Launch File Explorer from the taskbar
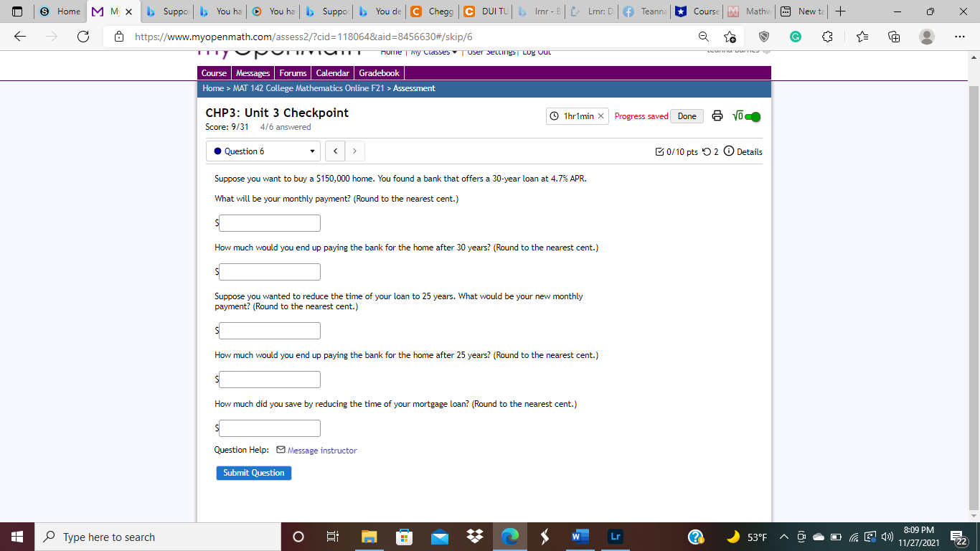The width and height of the screenshot is (980, 551). click(369, 537)
